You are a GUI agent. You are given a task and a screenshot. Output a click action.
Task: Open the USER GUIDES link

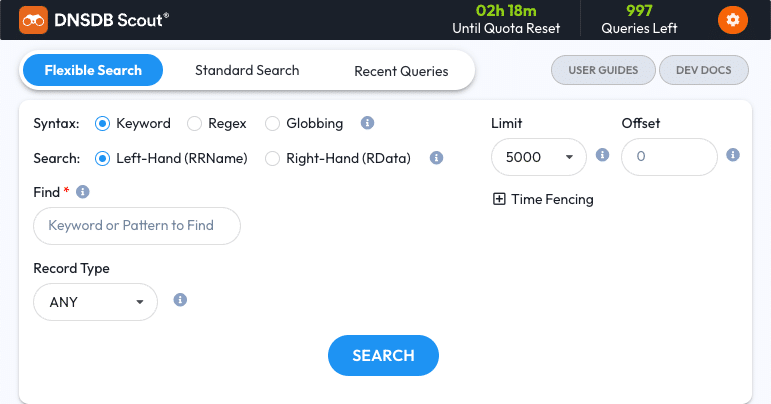click(x=603, y=70)
